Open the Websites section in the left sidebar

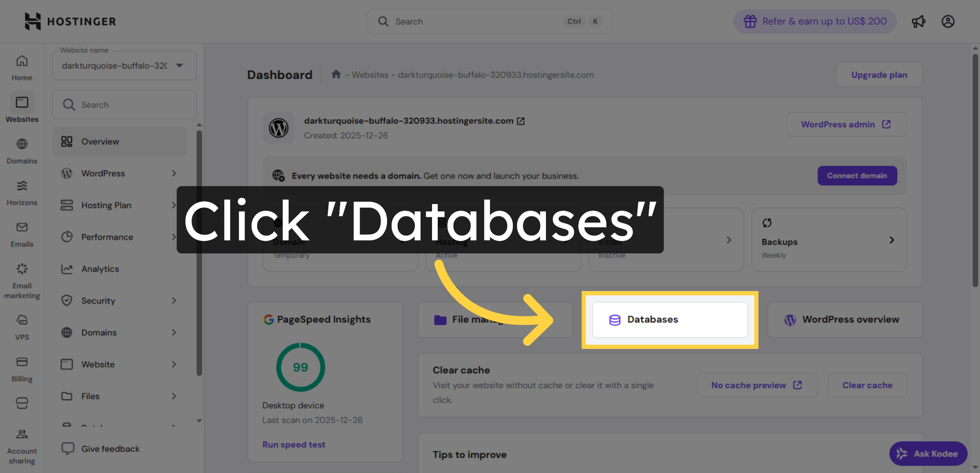(22, 107)
